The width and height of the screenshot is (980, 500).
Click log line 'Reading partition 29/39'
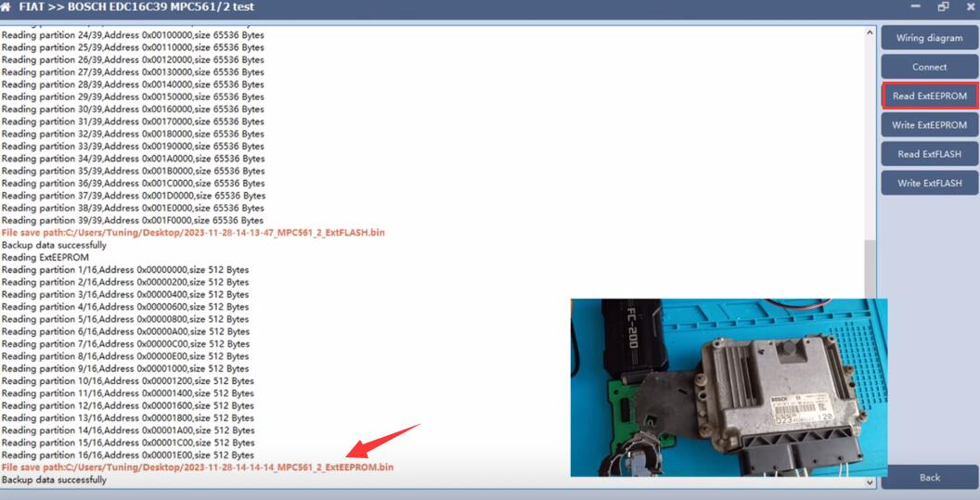(133, 96)
